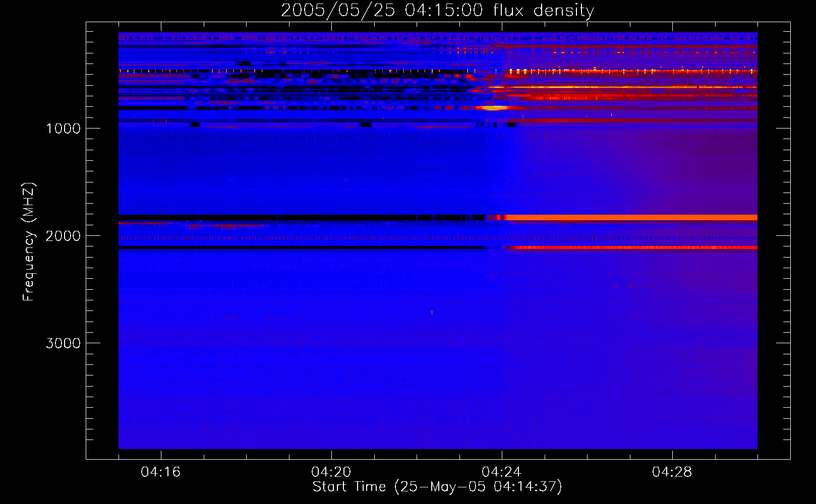
Task: Click the 04:16 time tick label
Action: point(161,472)
